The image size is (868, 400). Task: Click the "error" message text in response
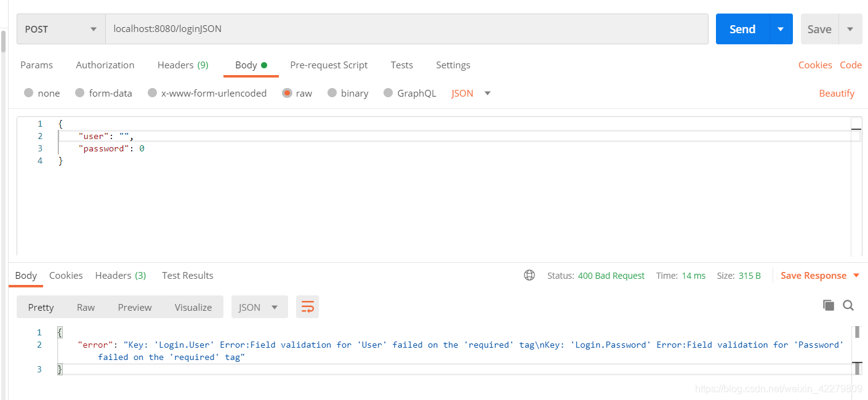[x=460, y=351]
